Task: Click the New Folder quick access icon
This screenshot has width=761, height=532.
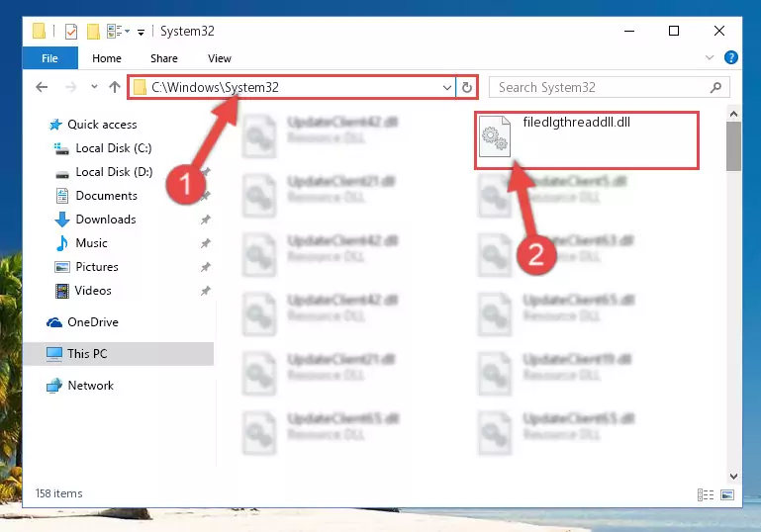Action: [x=93, y=32]
